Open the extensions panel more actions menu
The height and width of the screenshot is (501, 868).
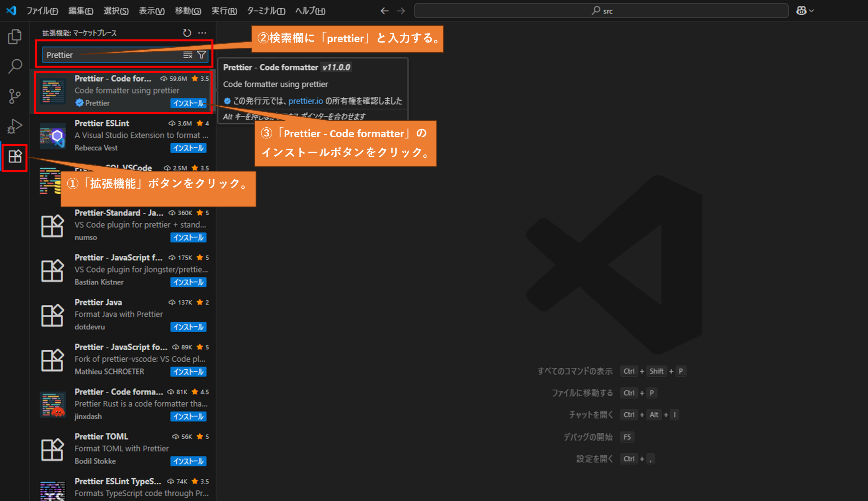click(x=202, y=33)
